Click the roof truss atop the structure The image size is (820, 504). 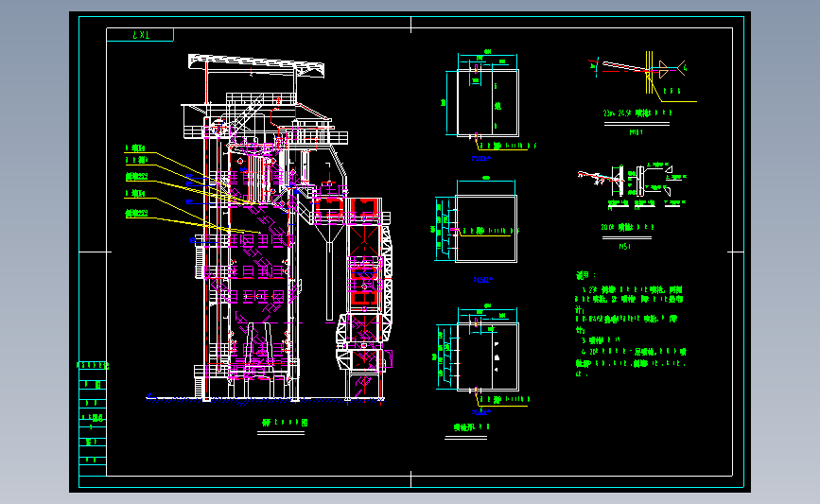pos(256,66)
